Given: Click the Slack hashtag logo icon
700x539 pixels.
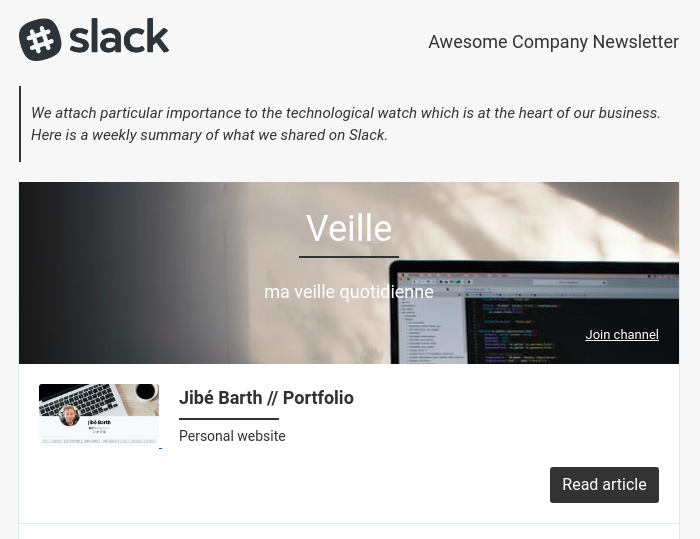Looking at the screenshot, I should click(x=40, y=40).
